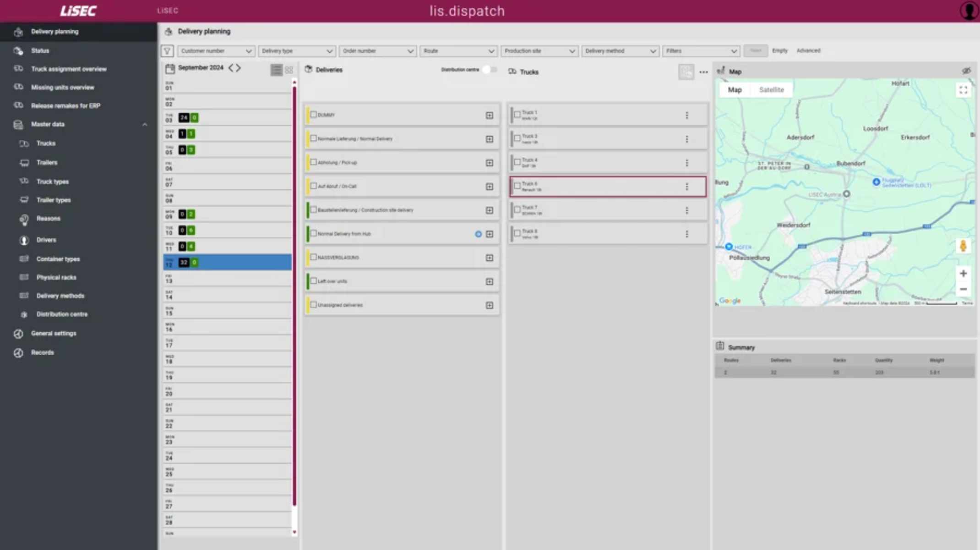Check the DUMMY delivery checkbox
This screenshot has width=980, height=550.
[x=314, y=115]
